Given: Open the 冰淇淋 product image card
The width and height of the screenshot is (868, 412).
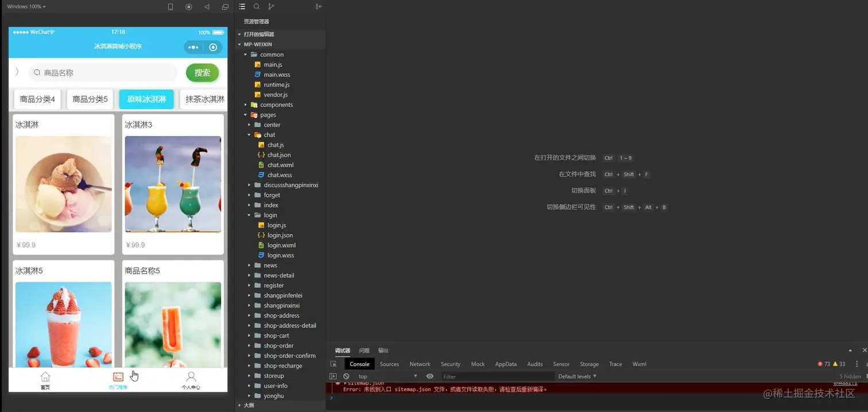Looking at the screenshot, I should [x=63, y=184].
